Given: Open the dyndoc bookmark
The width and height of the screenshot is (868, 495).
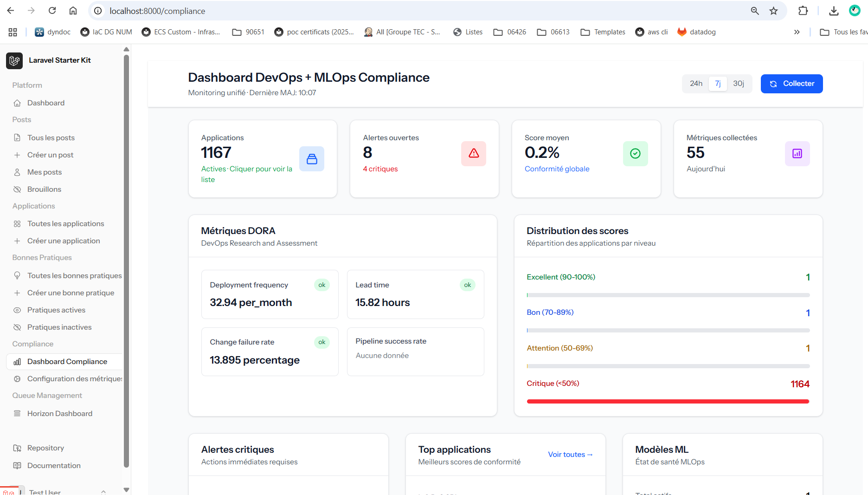Looking at the screenshot, I should click(x=53, y=32).
